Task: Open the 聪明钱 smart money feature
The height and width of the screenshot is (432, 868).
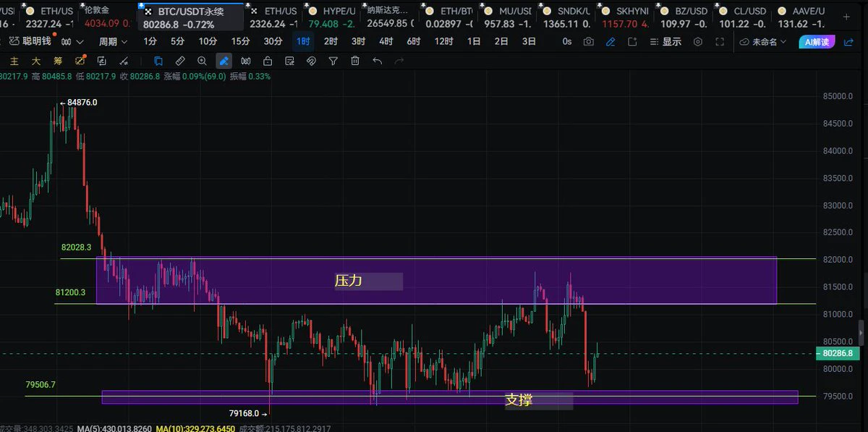Action: 30,41
